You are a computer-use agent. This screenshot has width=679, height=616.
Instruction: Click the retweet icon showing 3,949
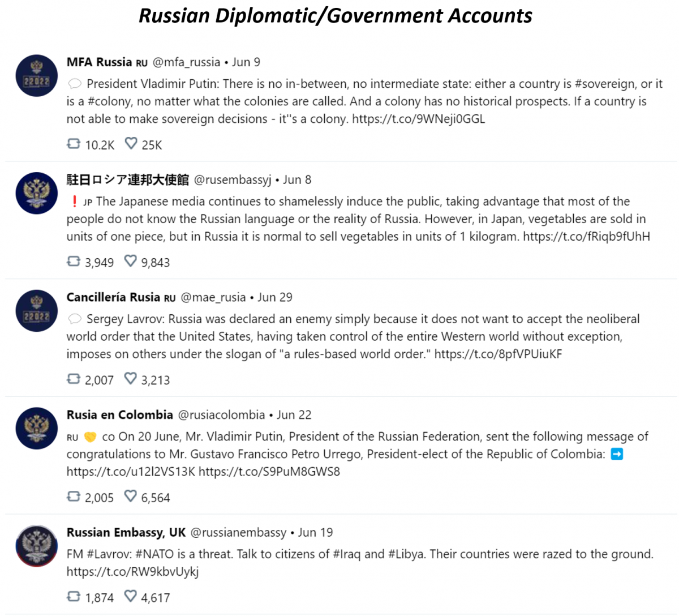74,261
